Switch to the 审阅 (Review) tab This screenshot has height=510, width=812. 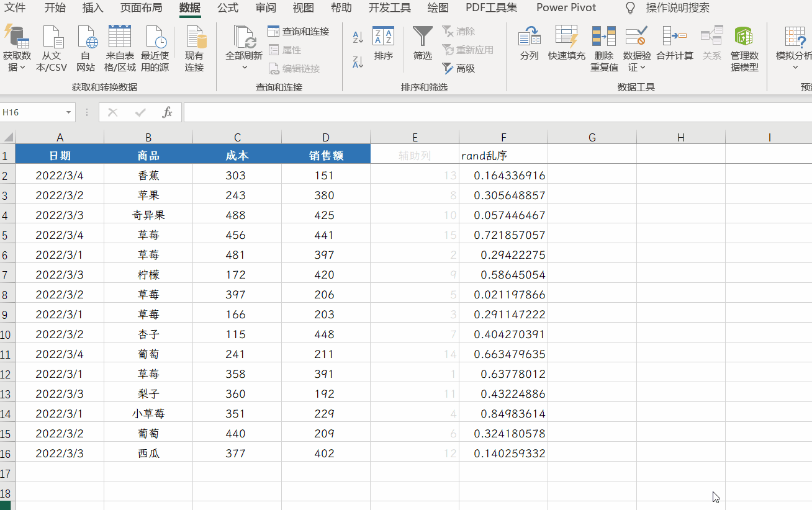[x=266, y=8]
